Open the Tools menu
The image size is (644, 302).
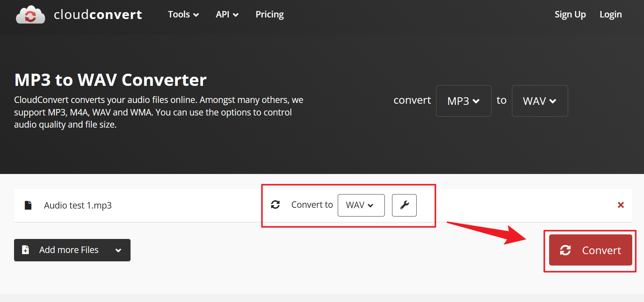[183, 14]
